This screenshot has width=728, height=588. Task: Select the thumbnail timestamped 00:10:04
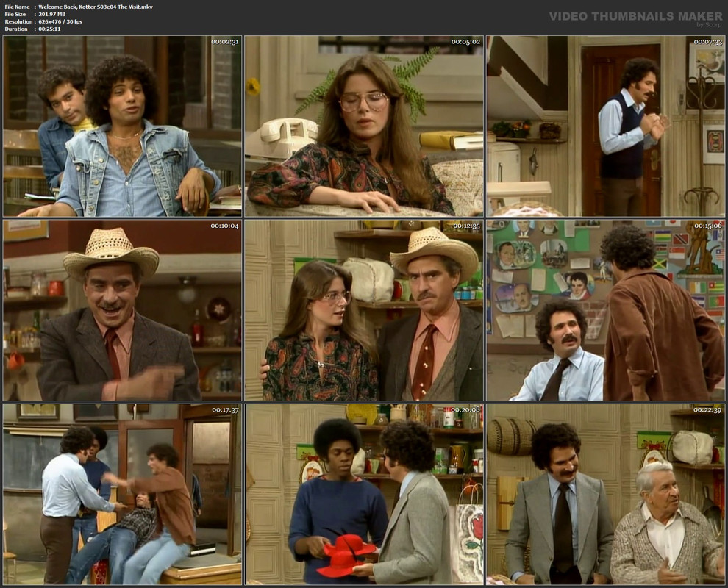(123, 310)
